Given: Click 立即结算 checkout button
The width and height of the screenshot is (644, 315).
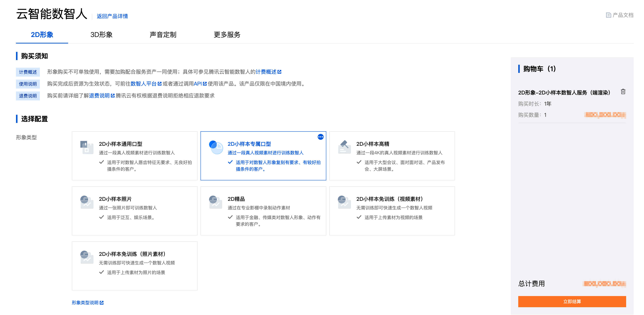Looking at the screenshot, I should [x=572, y=301].
